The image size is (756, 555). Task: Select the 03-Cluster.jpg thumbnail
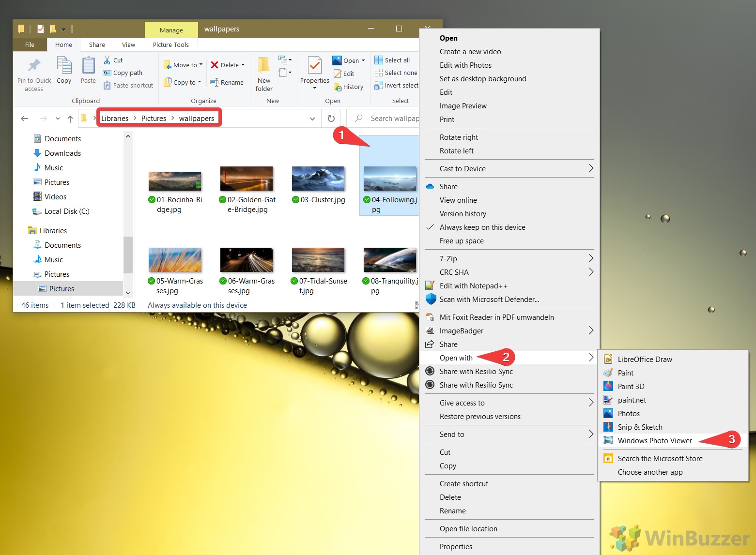pos(318,179)
